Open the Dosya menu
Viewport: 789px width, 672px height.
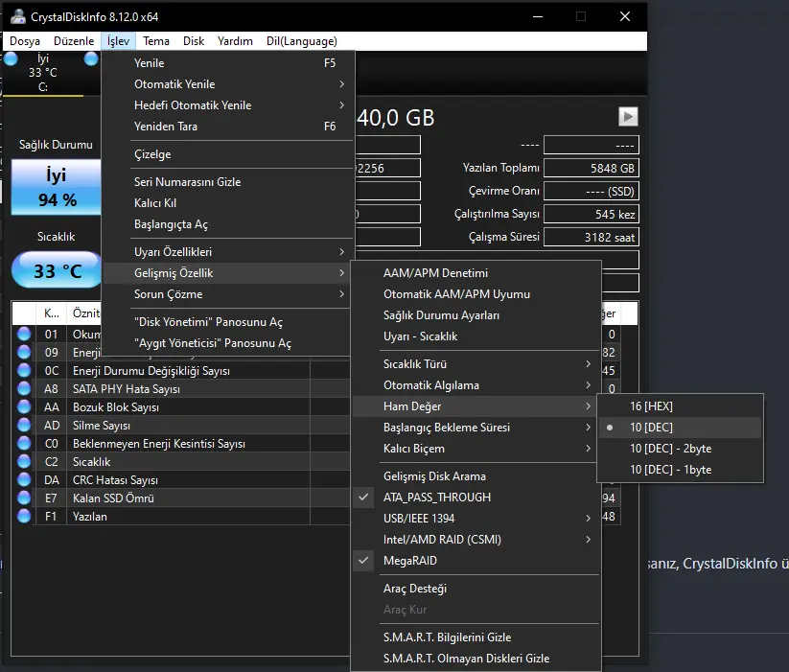pos(25,41)
